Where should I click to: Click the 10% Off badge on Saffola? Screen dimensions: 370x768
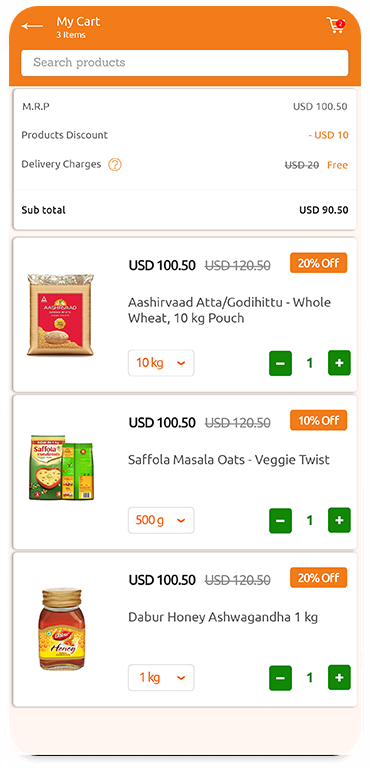(319, 420)
